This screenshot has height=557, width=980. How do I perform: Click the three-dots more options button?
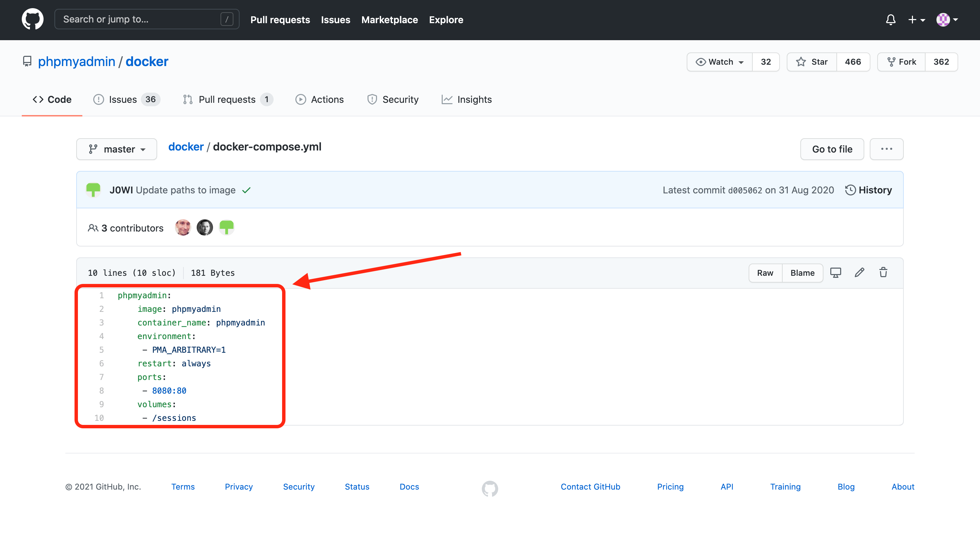886,149
